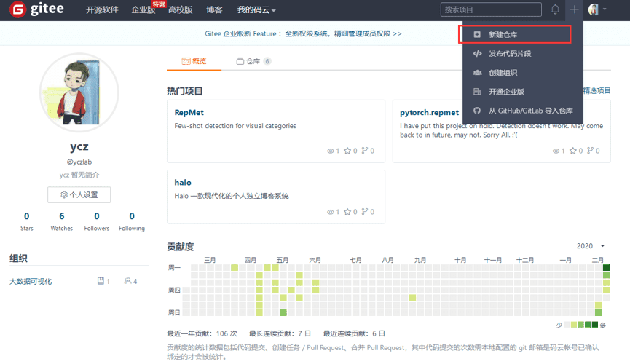Open the notifications bell icon
This screenshot has width=630, height=364.
pos(555,9)
